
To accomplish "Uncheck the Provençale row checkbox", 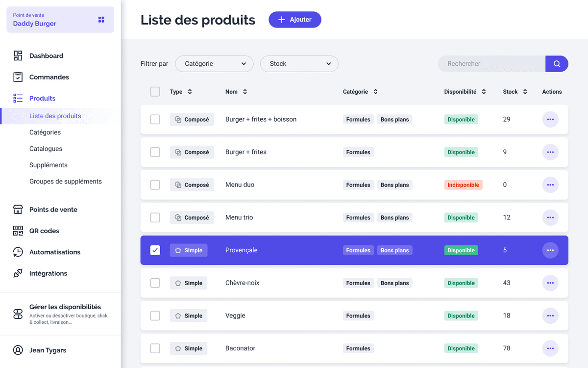I will point(155,250).
